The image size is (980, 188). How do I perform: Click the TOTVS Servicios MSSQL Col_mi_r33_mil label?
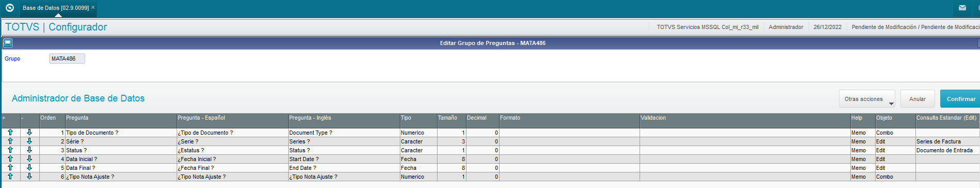708,27
